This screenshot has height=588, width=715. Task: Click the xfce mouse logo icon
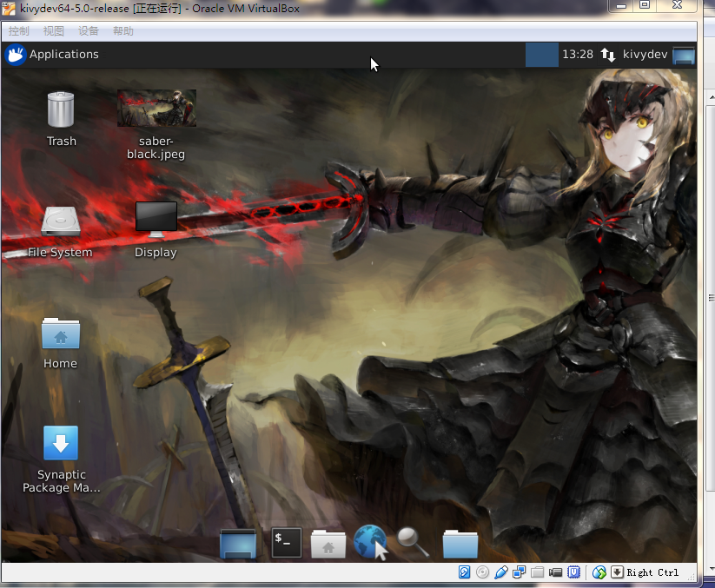tap(16, 55)
